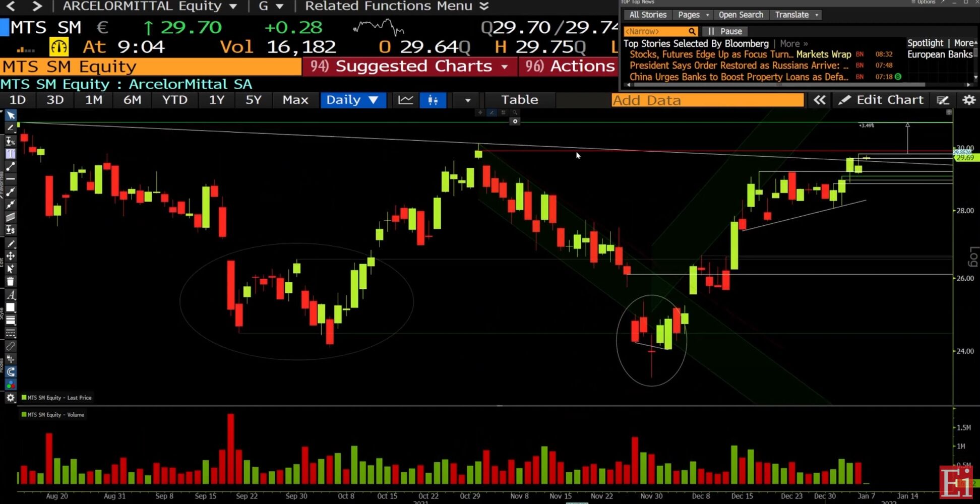Click All Stories in Top News
Screen dimensions: 980x504
[x=648, y=15]
